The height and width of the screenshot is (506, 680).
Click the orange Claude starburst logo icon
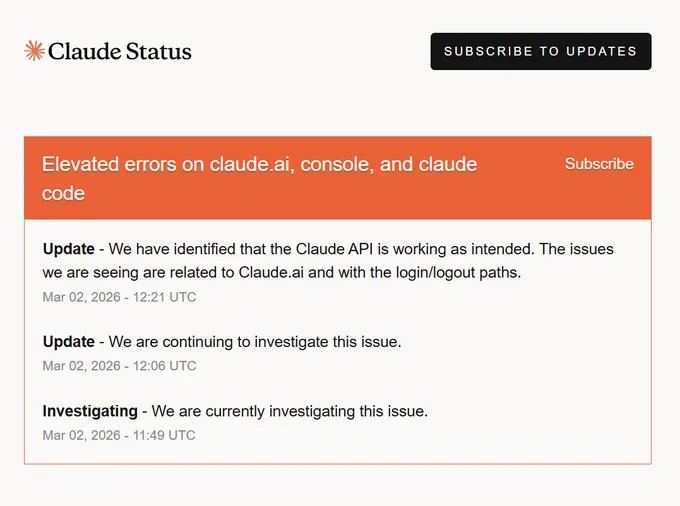point(34,51)
